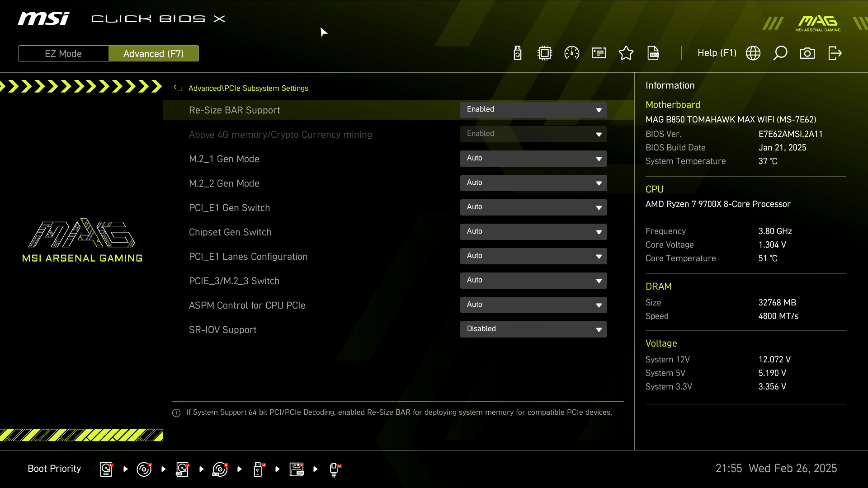Open the Chipset Gen Switch dropdown

[533, 232]
